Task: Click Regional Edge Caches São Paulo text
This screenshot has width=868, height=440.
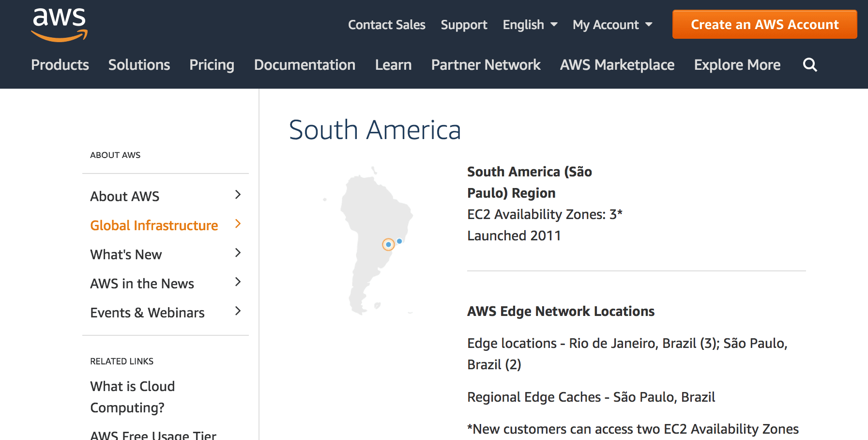Action: tap(591, 397)
